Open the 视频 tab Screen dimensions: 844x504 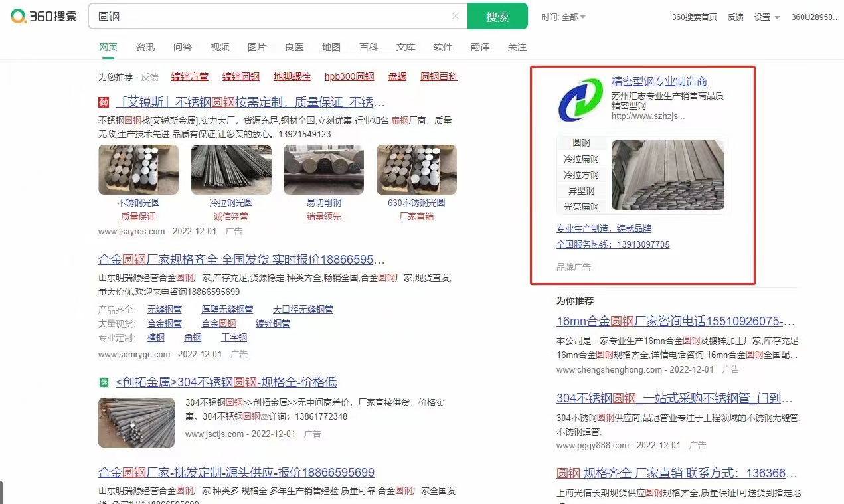220,47
